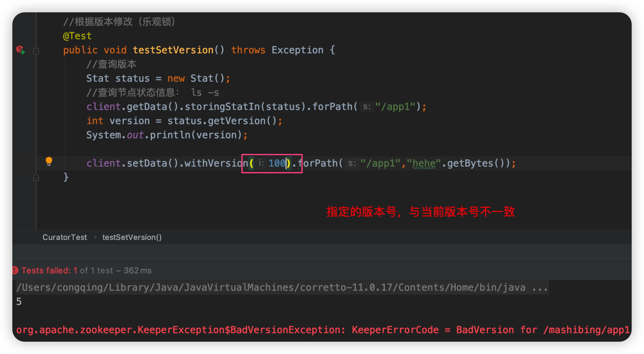Click the comment '//查询版本'

[111, 64]
